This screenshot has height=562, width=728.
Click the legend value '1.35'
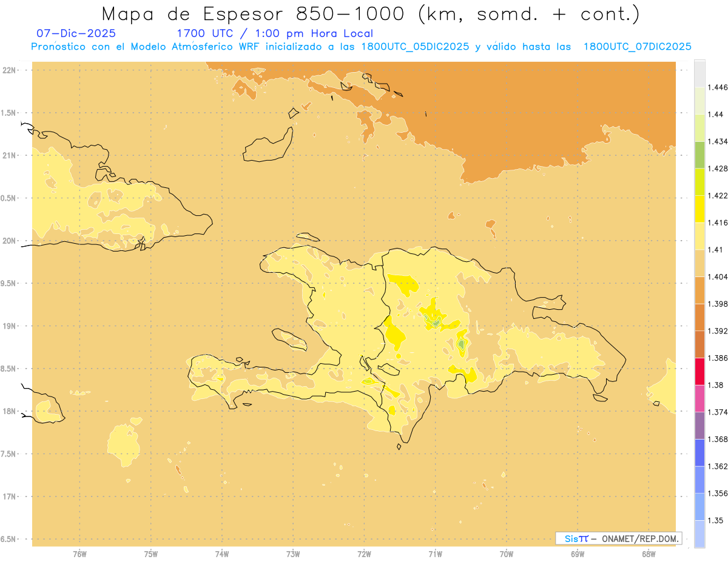(x=716, y=521)
